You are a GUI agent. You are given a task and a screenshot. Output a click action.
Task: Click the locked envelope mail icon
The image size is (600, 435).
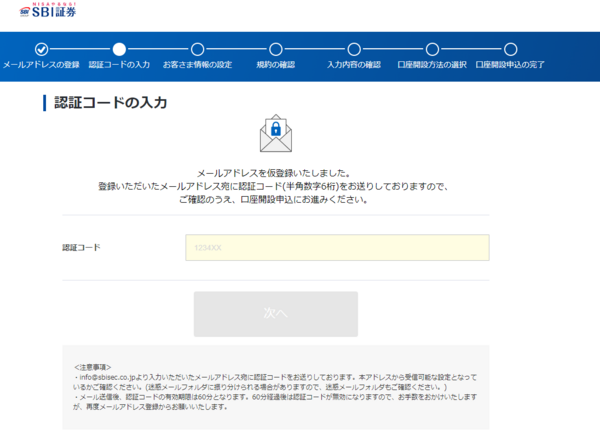[x=276, y=133]
